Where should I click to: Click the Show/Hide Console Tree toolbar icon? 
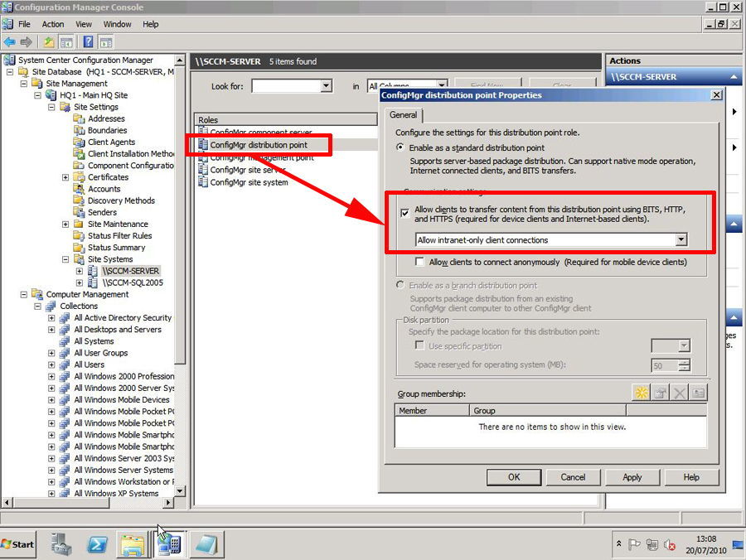(66, 42)
